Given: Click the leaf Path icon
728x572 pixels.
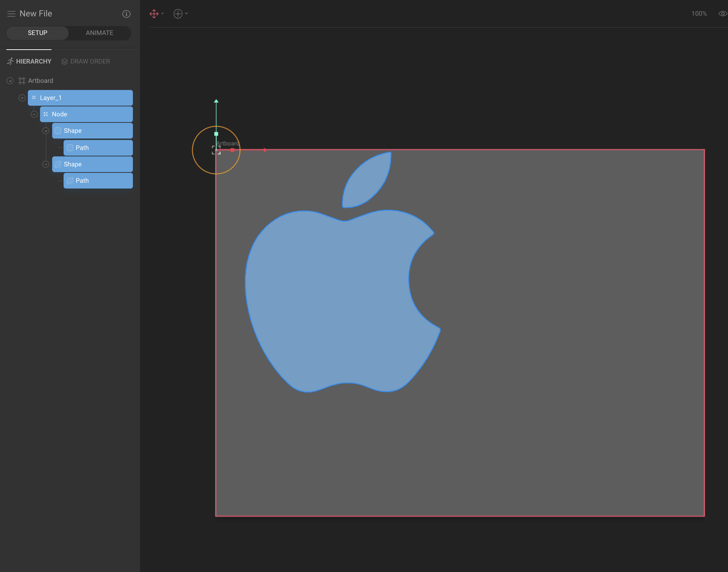Looking at the screenshot, I should 70,181.
